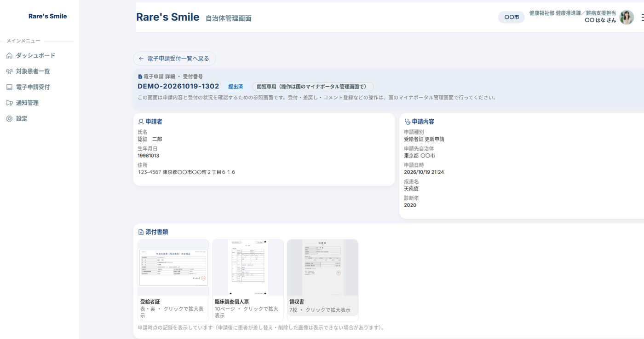The image size is (644, 339).
Task: Click the applicant name 認証 二郎
Action: click(150, 139)
